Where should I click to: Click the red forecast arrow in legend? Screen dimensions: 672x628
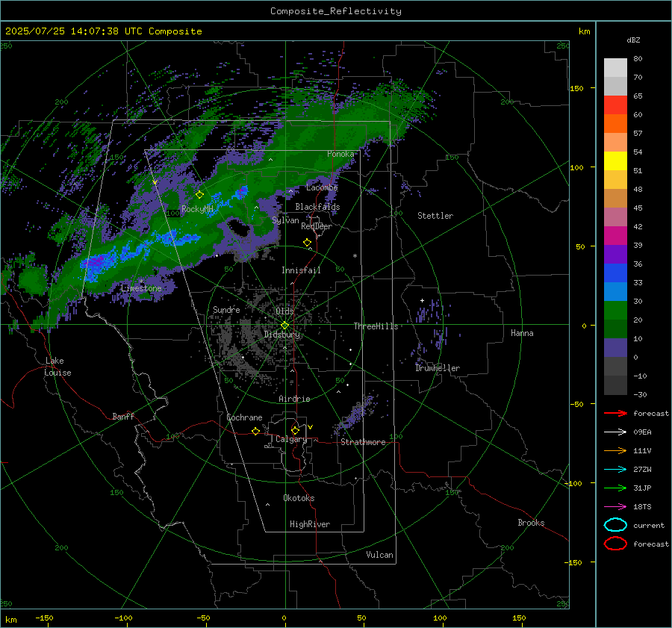(x=615, y=413)
